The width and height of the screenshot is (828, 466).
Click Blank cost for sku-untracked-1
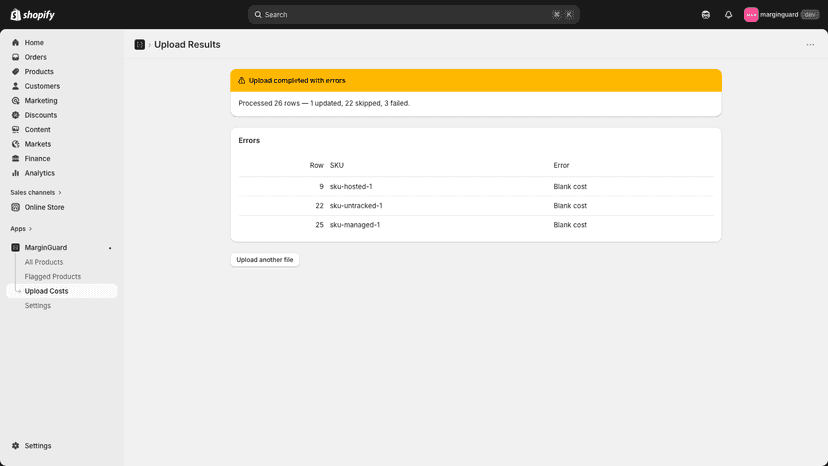[570, 206]
